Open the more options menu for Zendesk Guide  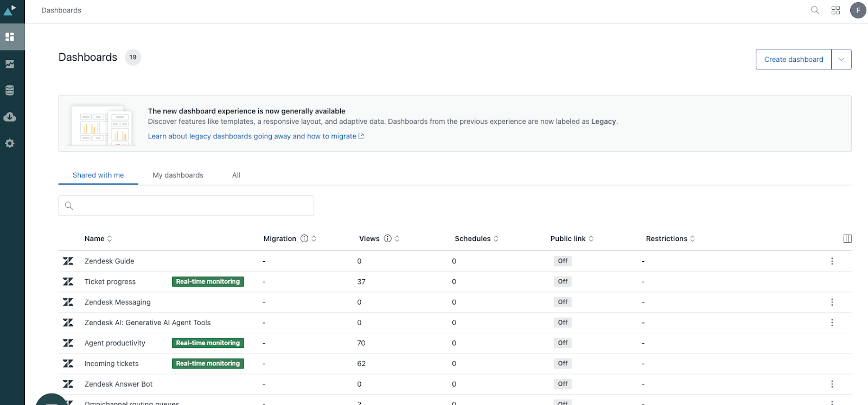point(832,261)
